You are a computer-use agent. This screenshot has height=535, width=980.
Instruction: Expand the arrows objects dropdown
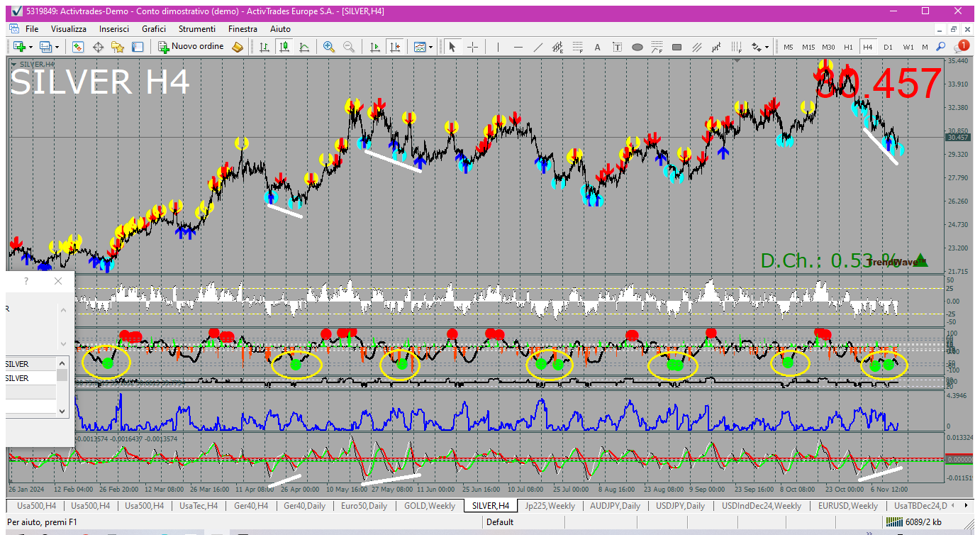[x=767, y=47]
